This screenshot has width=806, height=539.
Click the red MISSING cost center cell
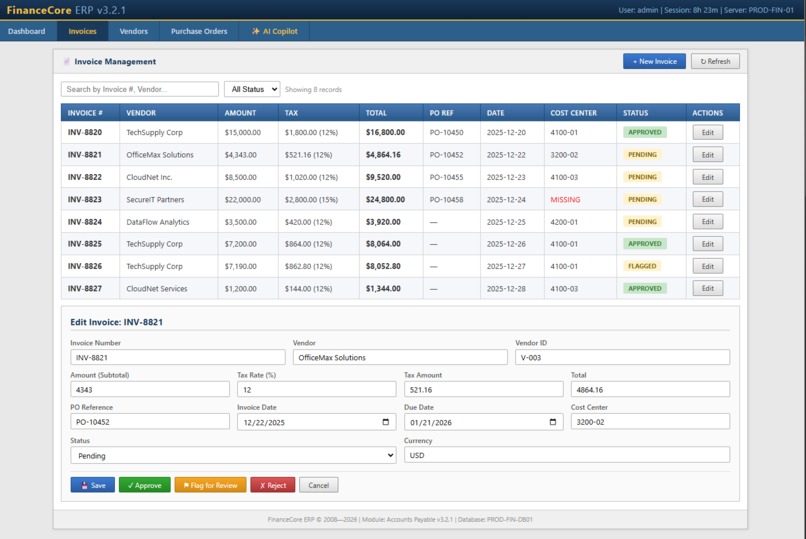(x=565, y=199)
